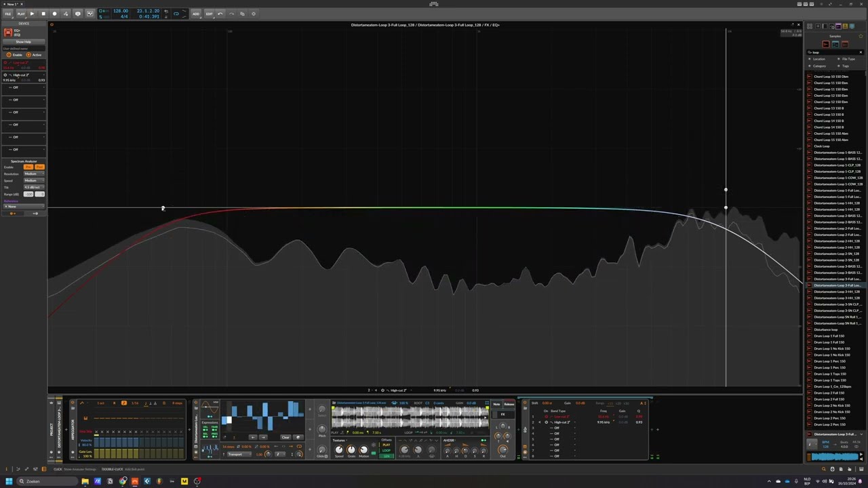Click the EQ+ device icon in inspector
Image resolution: width=868 pixels, height=488 pixels.
point(8,33)
